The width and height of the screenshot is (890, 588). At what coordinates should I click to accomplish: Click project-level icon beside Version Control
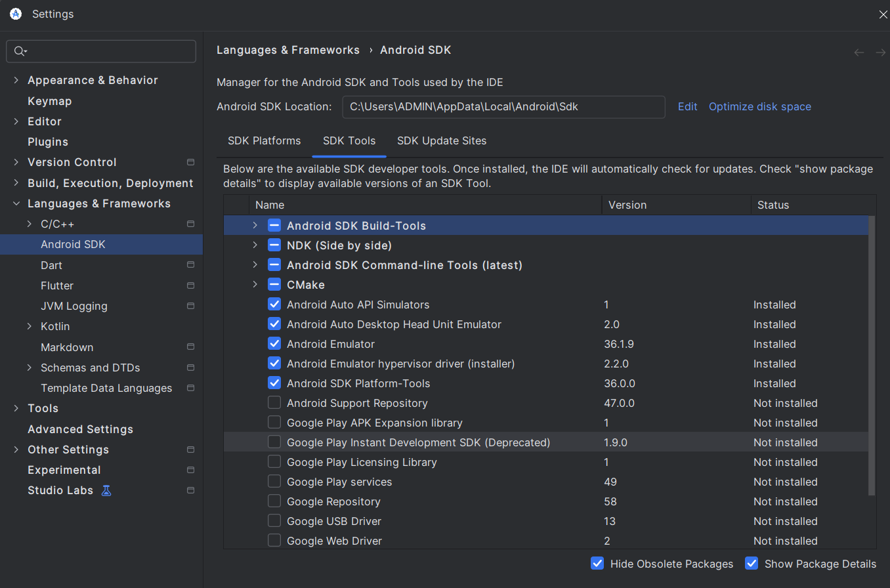(190, 162)
